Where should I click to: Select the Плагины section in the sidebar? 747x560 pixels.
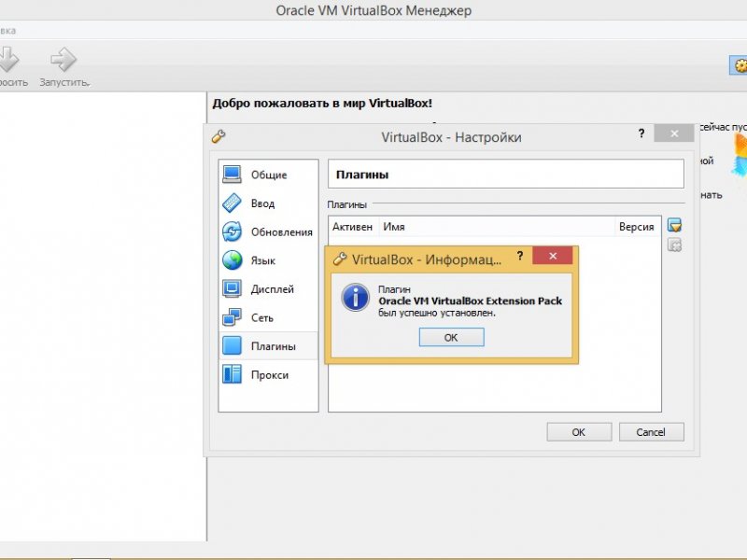click(x=269, y=345)
